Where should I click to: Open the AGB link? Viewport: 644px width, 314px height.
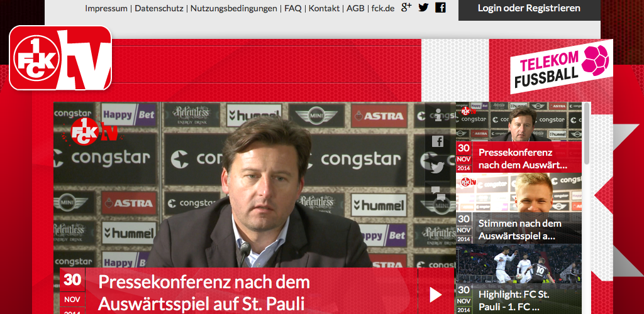coord(355,8)
